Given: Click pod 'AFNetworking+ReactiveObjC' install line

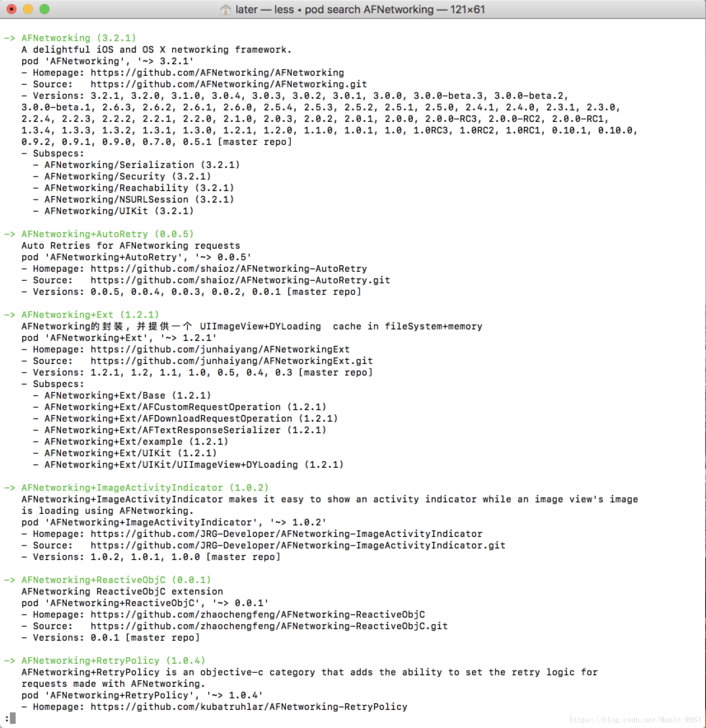Looking at the screenshot, I should [145, 603].
